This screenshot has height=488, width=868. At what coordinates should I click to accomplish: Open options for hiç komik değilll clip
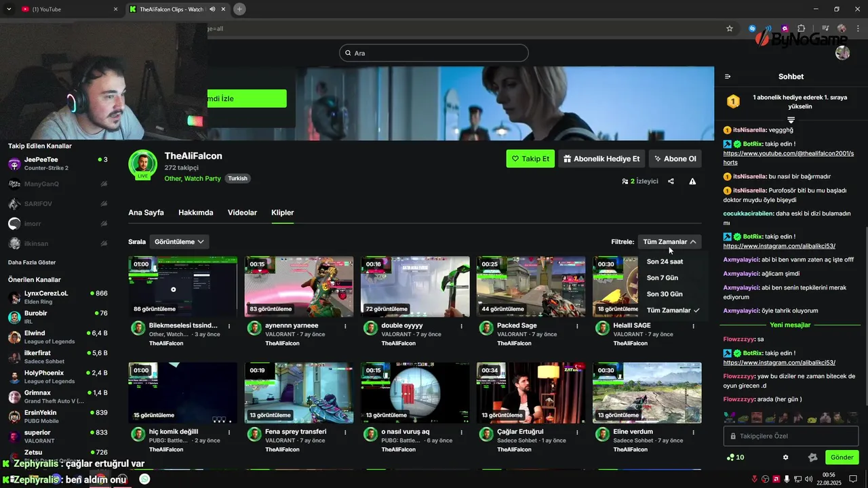pyautogui.click(x=229, y=432)
